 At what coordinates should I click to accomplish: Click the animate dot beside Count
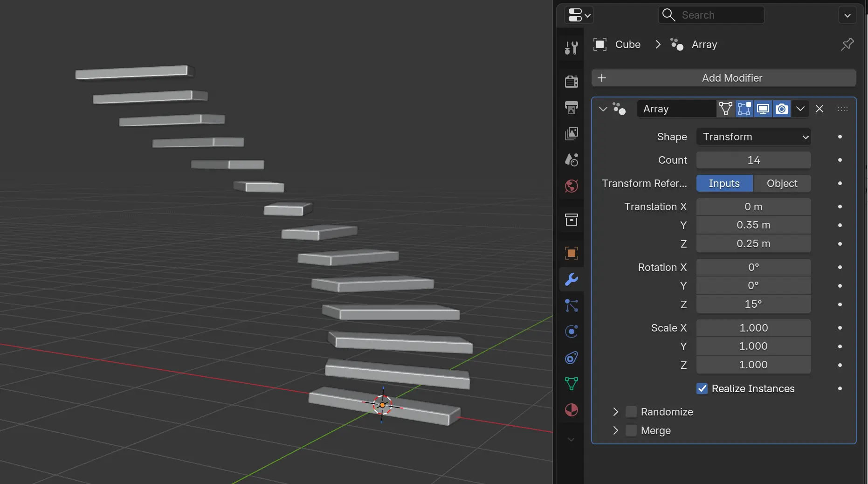point(840,160)
